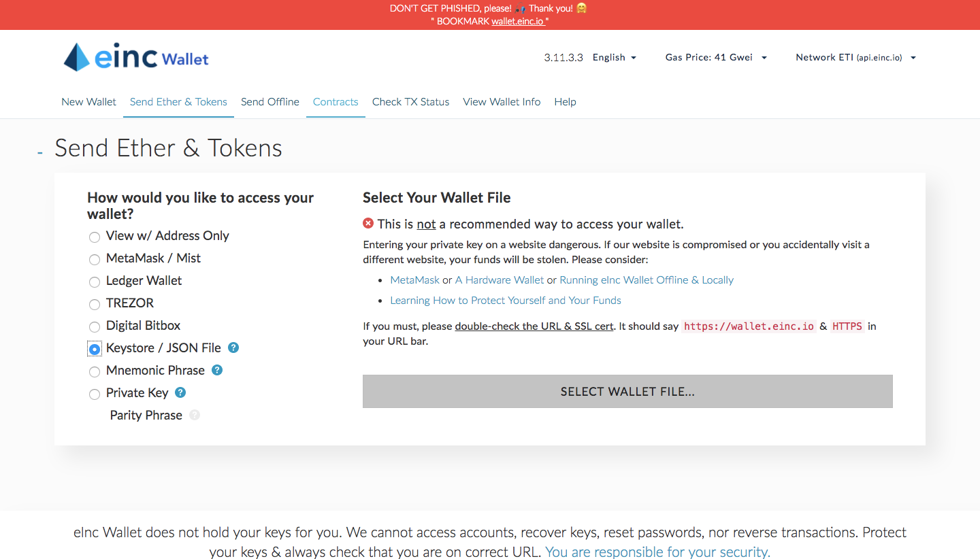Expand Gas Price: 41 Gwei dropdown
The image size is (980, 559).
[716, 57]
